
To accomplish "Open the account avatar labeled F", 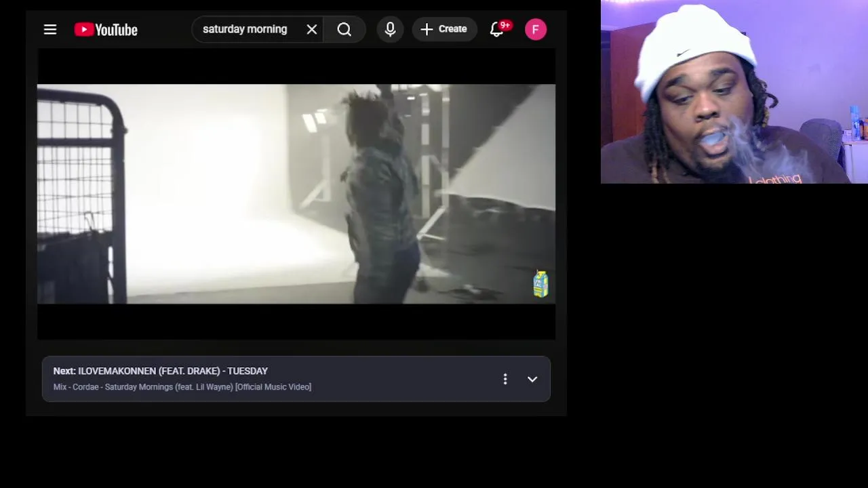I will (536, 30).
